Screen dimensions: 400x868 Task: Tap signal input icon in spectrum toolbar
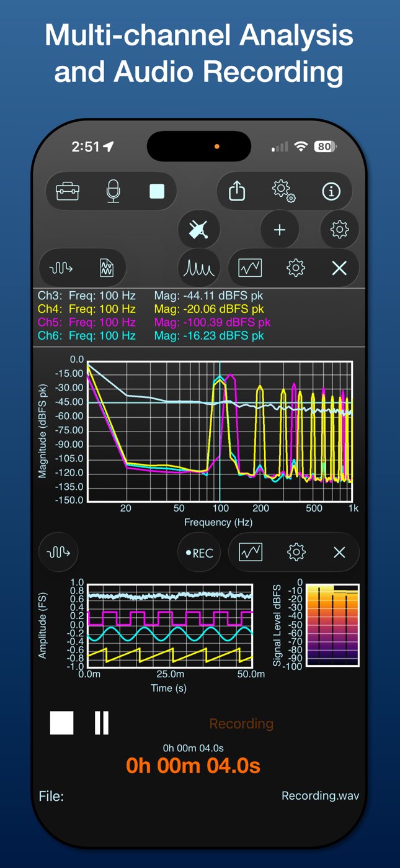[61, 268]
